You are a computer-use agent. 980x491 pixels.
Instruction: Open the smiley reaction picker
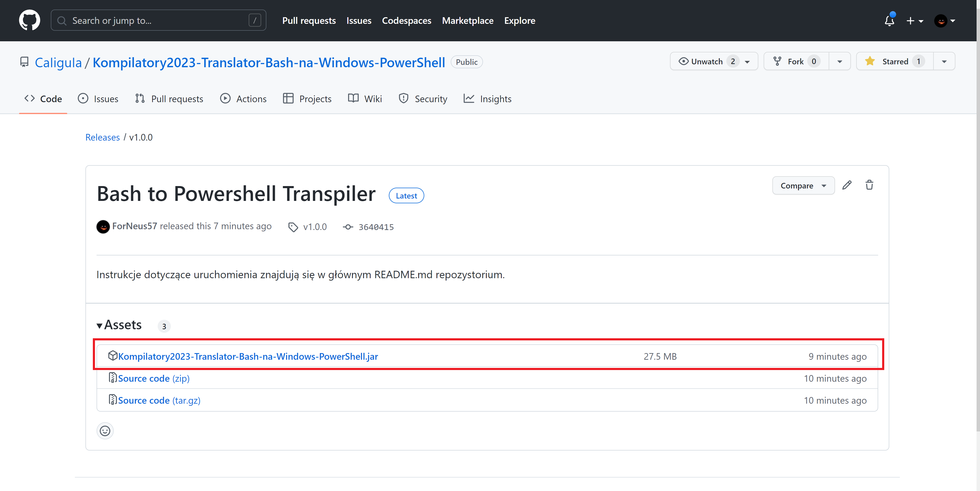click(105, 431)
